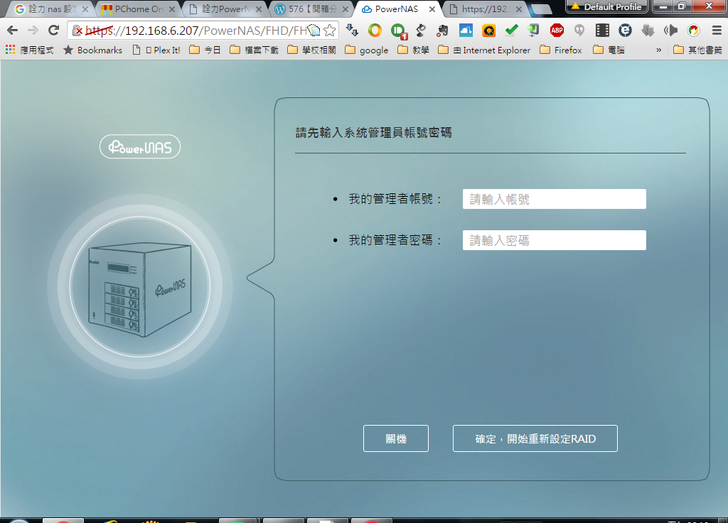Click the label 我的管理者帳號
Image resolution: width=728 pixels, height=523 pixels.
pos(394,199)
